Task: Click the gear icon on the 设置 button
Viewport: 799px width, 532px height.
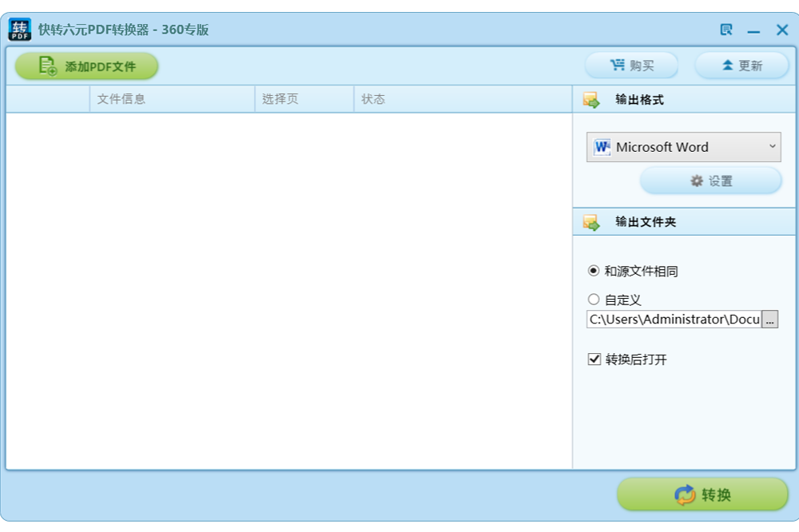Action: pos(697,181)
